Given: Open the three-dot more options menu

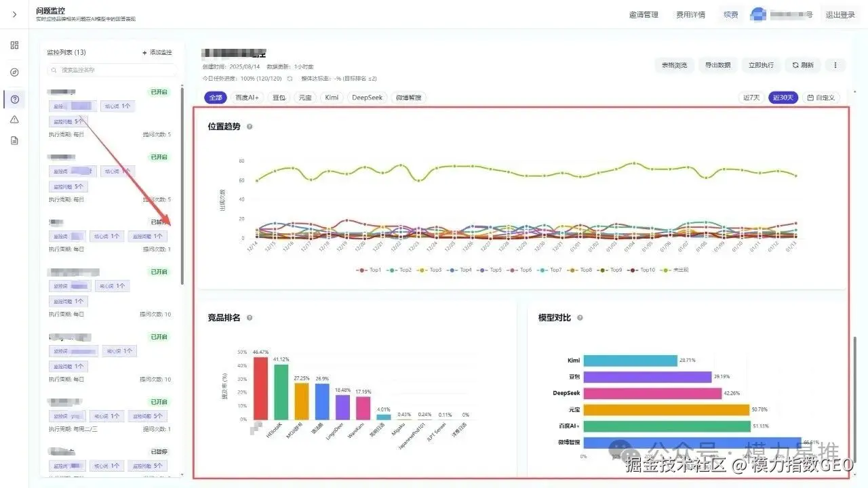Looking at the screenshot, I should coord(835,65).
